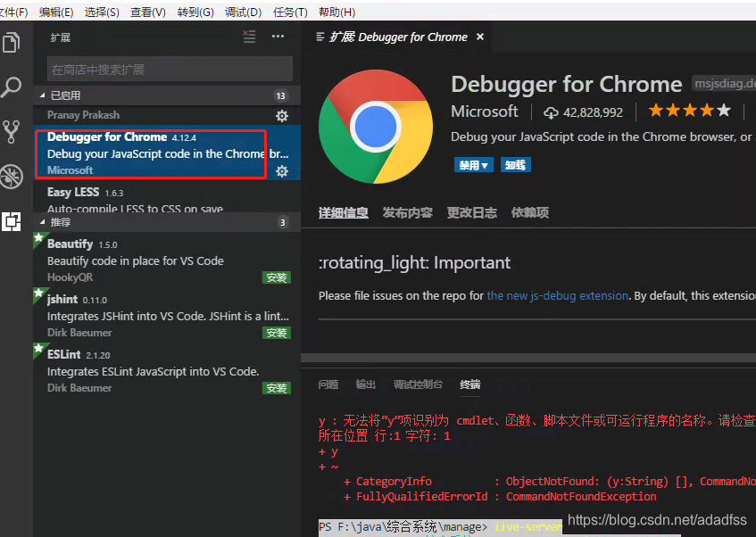Viewport: 756px width, 537px height.
Task: Switch to 详细信息 details tab
Action: click(344, 212)
